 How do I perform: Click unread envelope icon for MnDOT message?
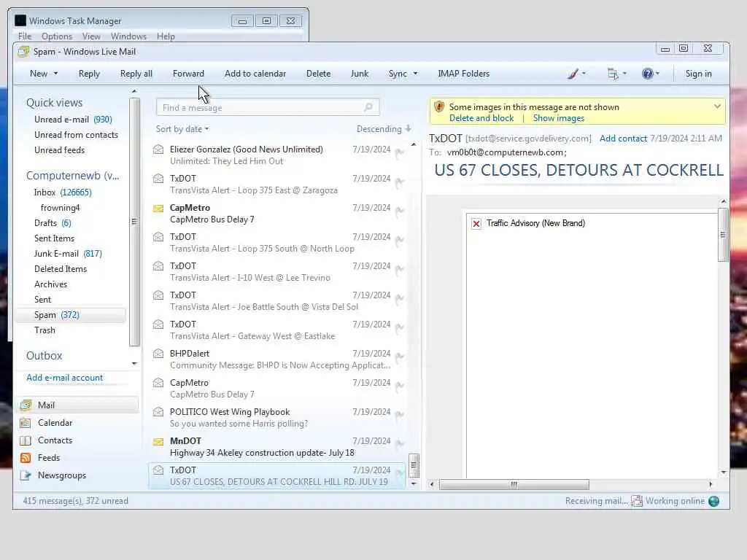(x=158, y=441)
